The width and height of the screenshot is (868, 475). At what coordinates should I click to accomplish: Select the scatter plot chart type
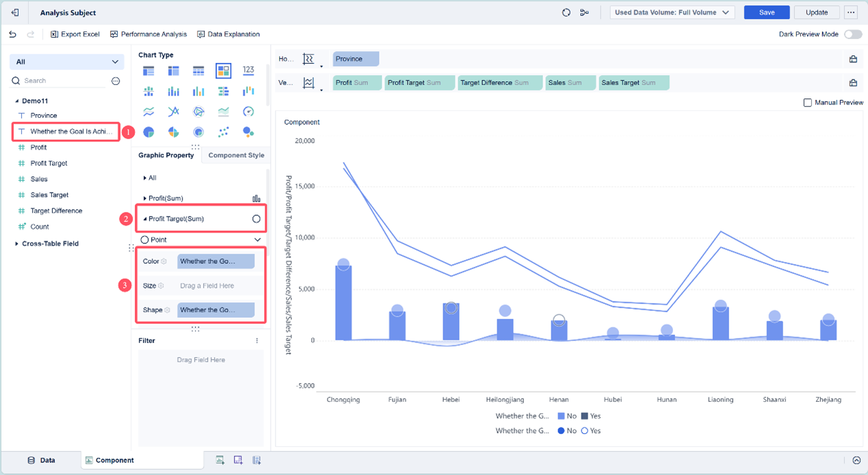point(223,132)
